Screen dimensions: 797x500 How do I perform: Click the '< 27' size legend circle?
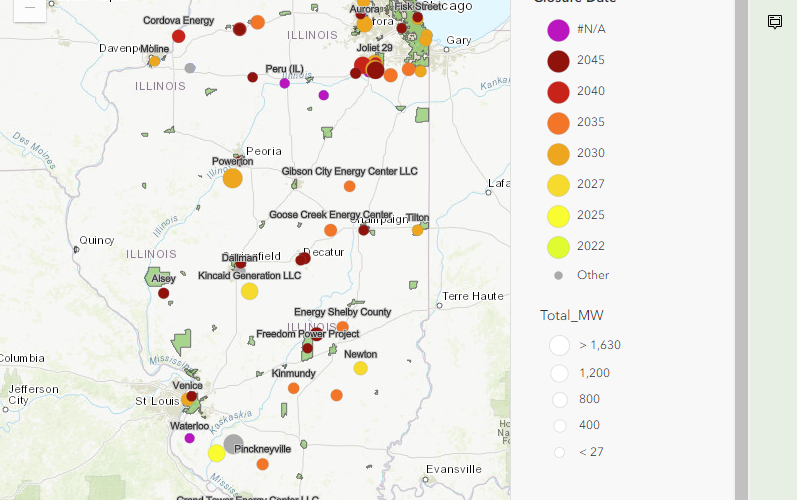point(559,452)
